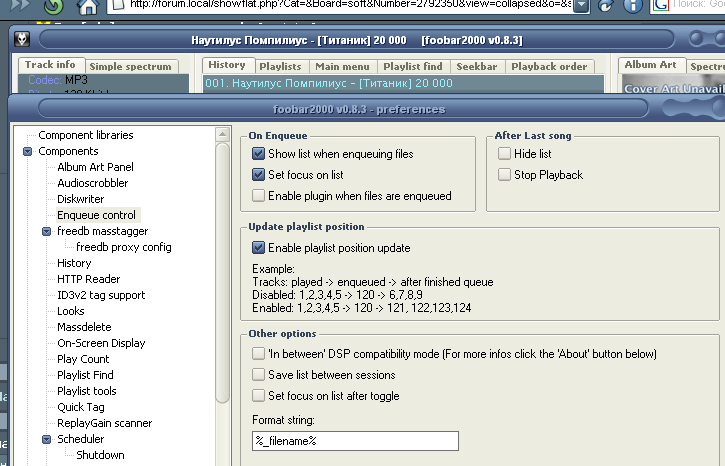Select ID3v2 tag support item

pyautogui.click(x=101, y=295)
